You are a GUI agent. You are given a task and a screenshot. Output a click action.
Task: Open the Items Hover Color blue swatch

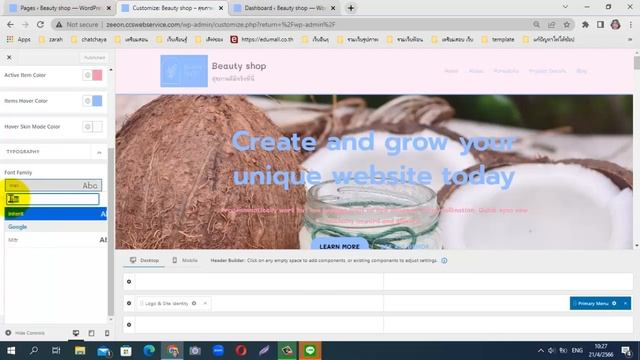coord(97,101)
